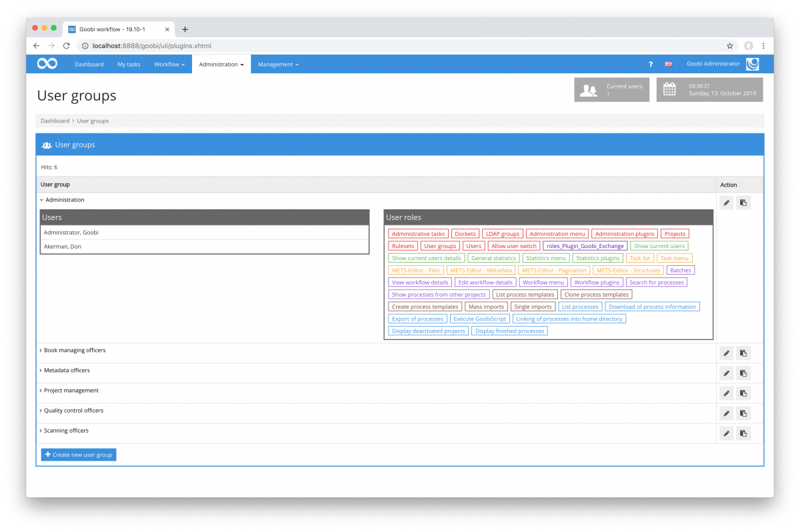Switch to the My tasks menu item
The width and height of the screenshot is (800, 532).
coord(129,64)
